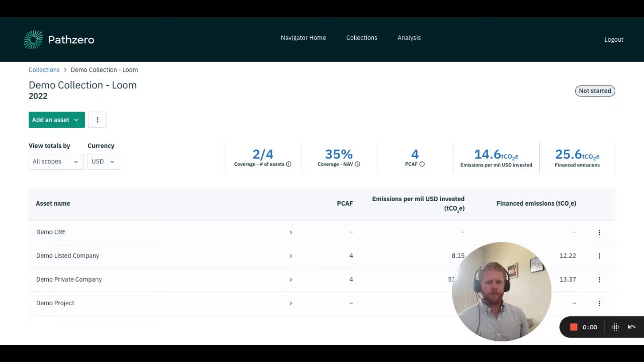
Task: Stop the screen recording
Action: tap(574, 327)
